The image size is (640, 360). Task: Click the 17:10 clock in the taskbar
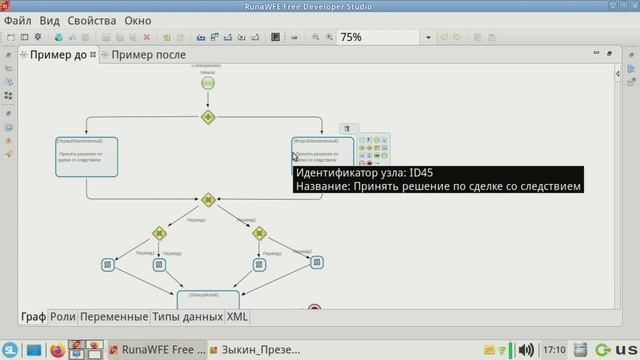pos(554,350)
